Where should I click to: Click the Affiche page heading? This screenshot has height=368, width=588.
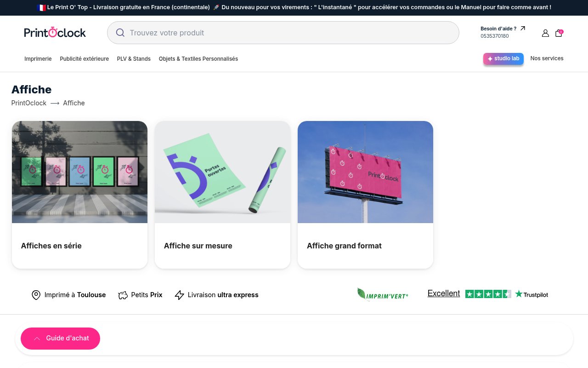click(32, 90)
